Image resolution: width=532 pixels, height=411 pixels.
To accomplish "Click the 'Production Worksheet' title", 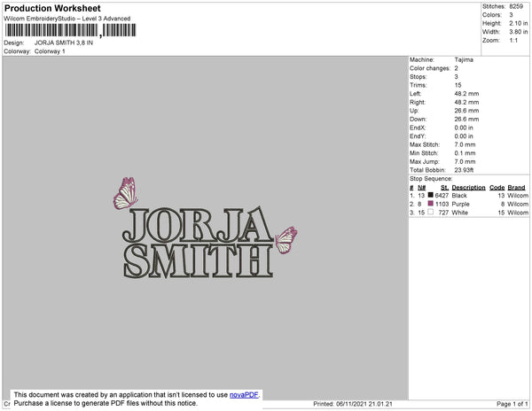I will 52,9.
